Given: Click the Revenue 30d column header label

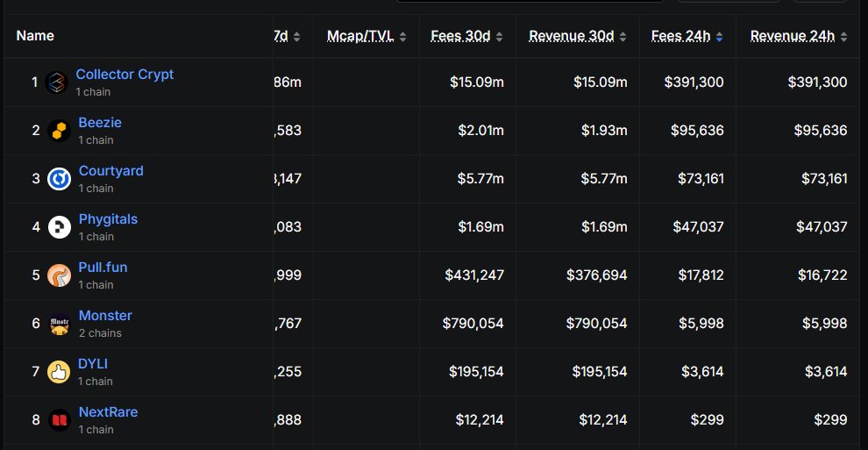Looking at the screenshot, I should 572,36.
